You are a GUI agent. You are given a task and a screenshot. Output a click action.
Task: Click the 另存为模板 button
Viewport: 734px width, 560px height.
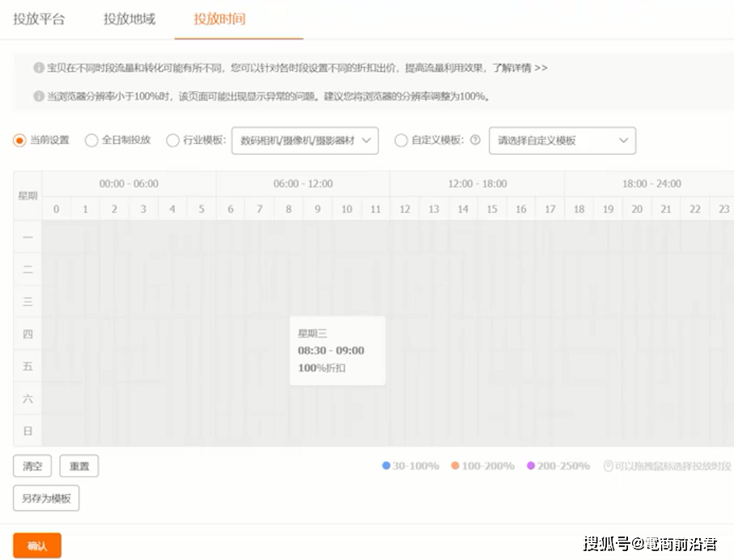46,498
